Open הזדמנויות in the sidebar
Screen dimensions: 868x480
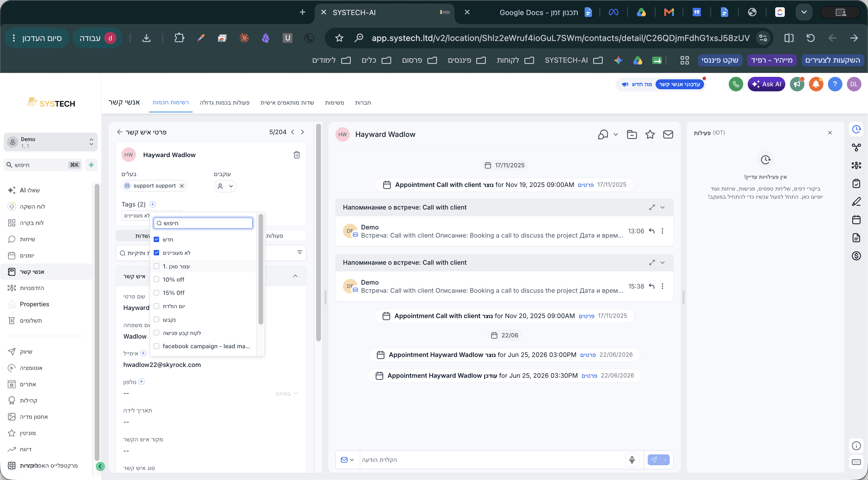(x=32, y=288)
